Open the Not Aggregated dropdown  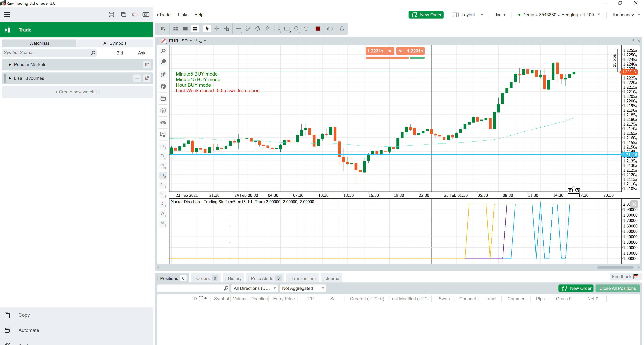tap(303, 288)
